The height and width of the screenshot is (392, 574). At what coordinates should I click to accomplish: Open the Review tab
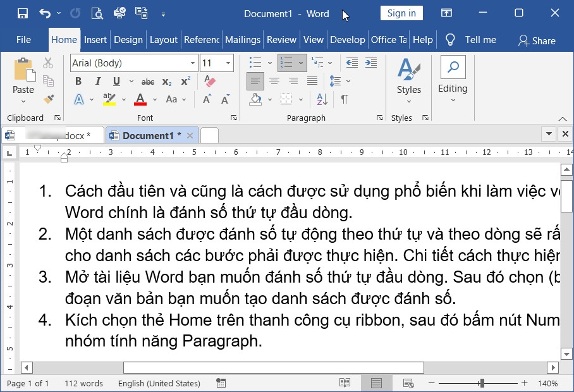[x=281, y=40]
